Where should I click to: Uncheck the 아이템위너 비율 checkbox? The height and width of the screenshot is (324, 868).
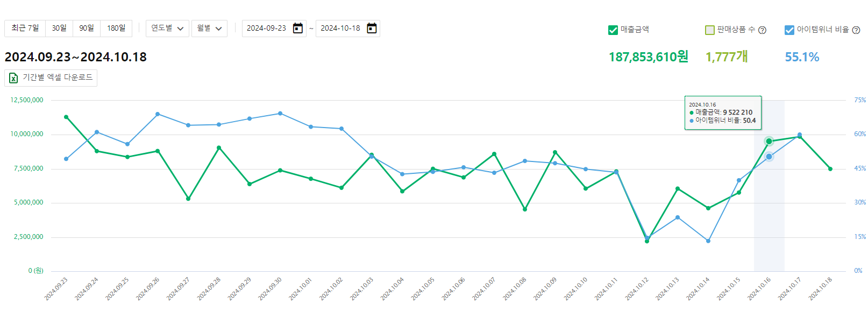click(789, 30)
